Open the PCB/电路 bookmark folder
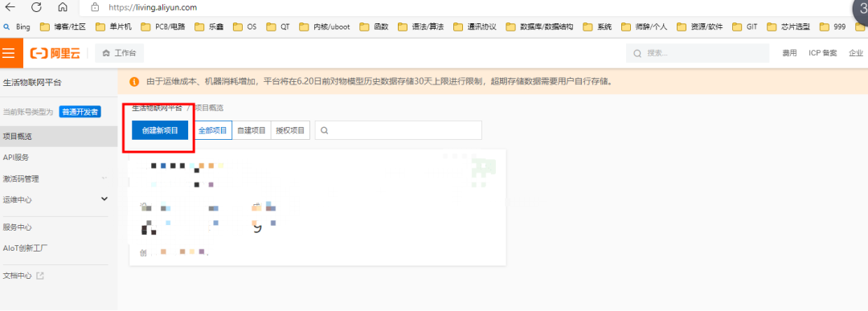 (x=162, y=27)
